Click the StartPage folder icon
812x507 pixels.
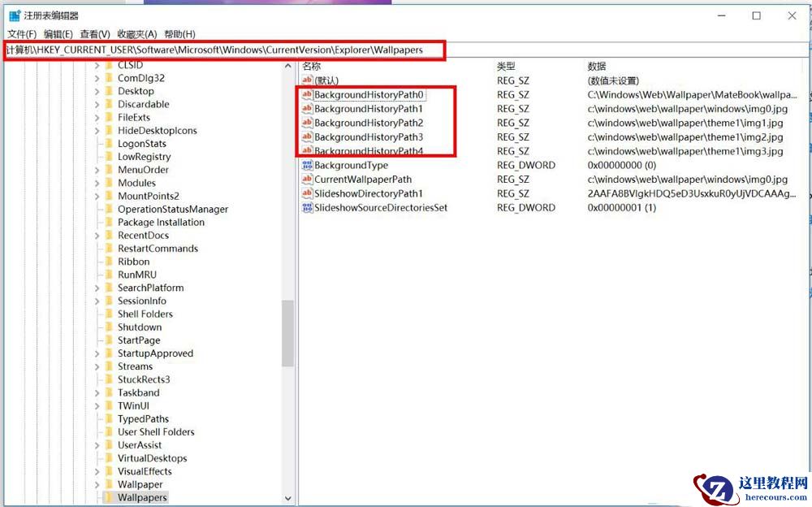pyautogui.click(x=109, y=340)
